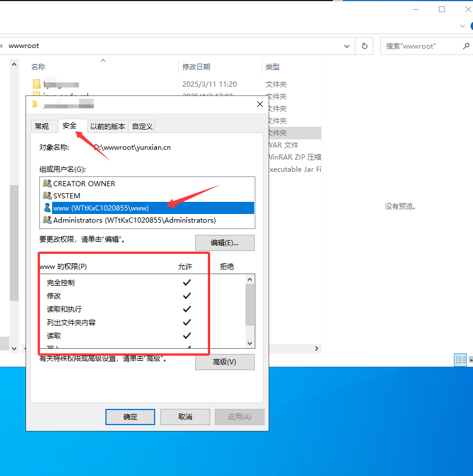
Task: Click the navigation pane down scroll arrow
Action: [14, 349]
